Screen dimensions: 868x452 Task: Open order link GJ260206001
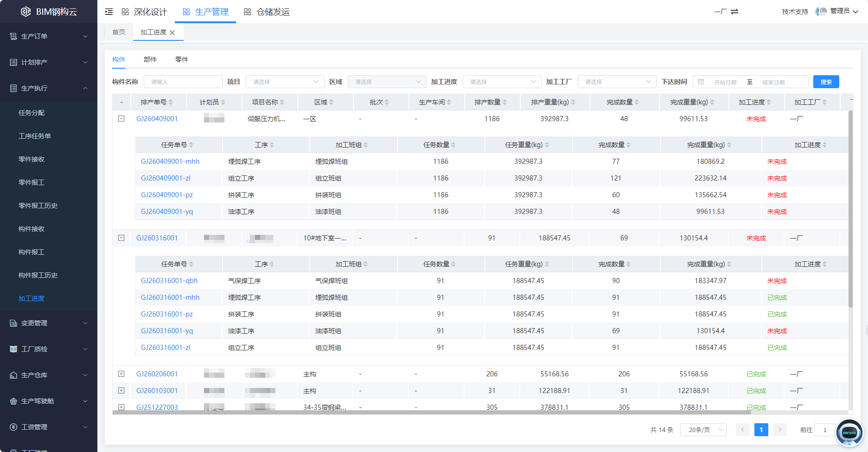157,374
